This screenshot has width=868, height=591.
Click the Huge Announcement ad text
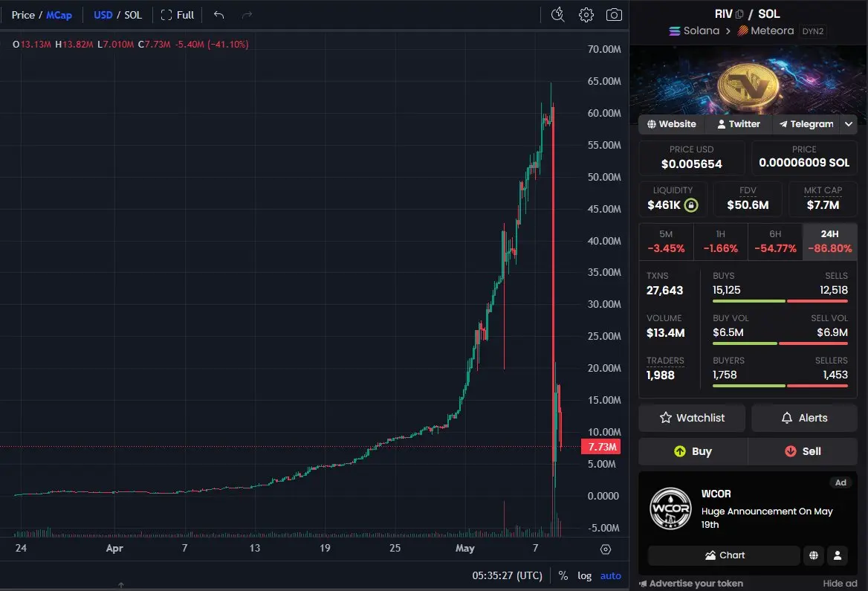(x=767, y=518)
